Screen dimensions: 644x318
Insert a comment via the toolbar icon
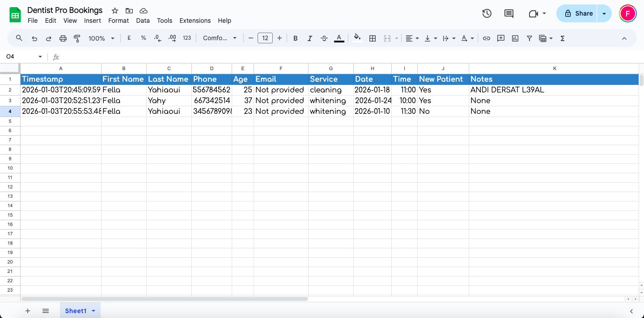click(x=500, y=38)
